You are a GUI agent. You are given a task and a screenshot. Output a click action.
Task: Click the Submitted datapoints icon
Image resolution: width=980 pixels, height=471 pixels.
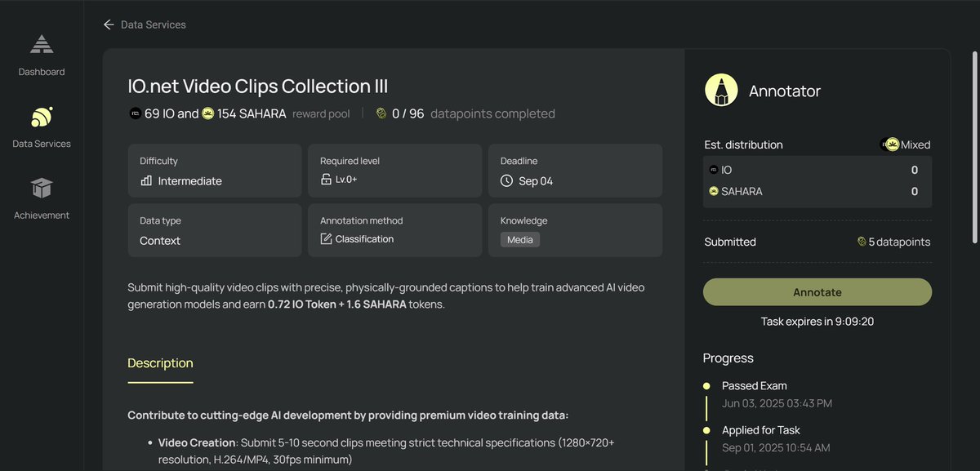coord(862,242)
